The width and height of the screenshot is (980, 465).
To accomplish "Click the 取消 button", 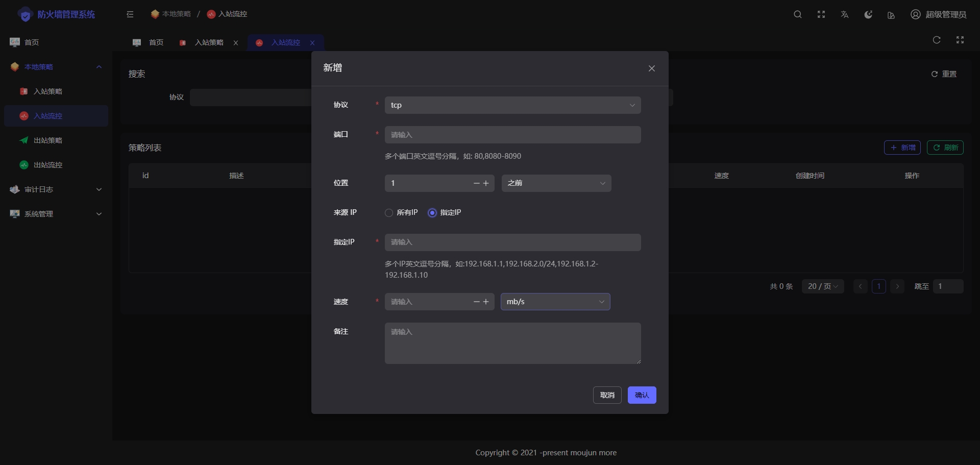I will click(x=607, y=395).
